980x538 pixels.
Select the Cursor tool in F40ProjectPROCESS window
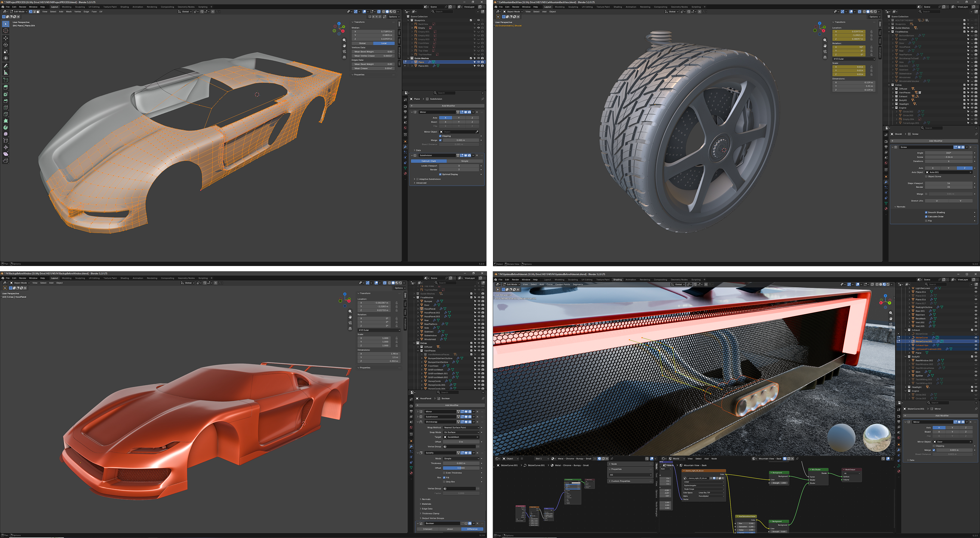(x=6, y=30)
